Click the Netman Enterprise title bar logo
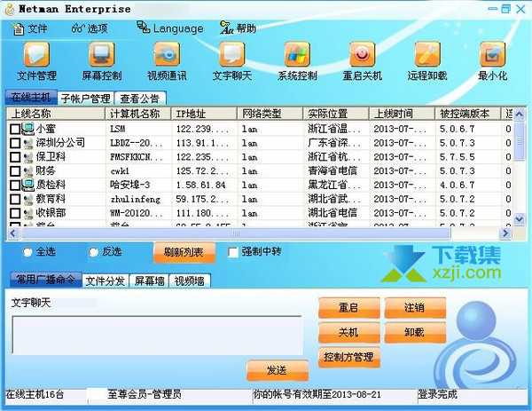The height and width of the screenshot is (411, 532). pyautogui.click(x=10, y=9)
